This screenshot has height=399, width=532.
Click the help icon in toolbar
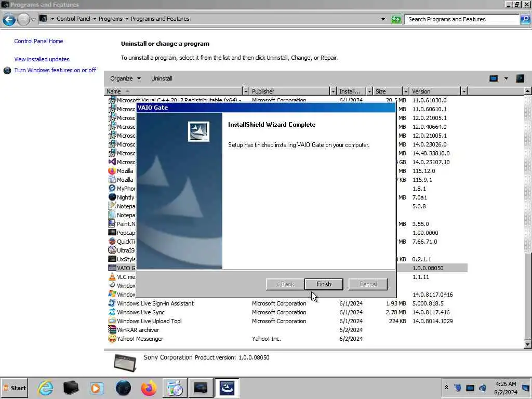[520, 79]
